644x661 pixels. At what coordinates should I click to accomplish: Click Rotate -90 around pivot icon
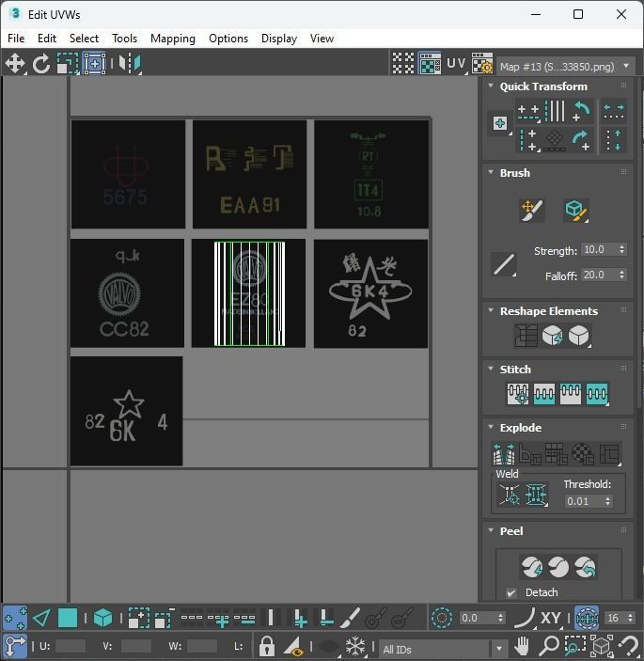pyautogui.click(x=582, y=140)
